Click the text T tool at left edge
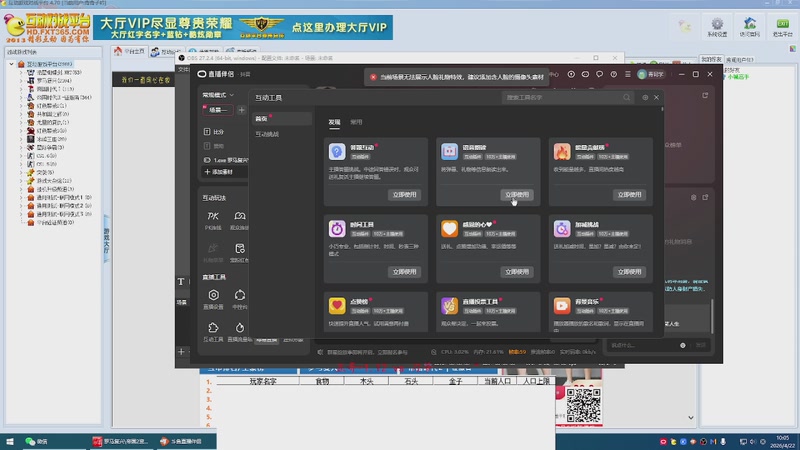This screenshot has width=800, height=450. pyautogui.click(x=181, y=282)
